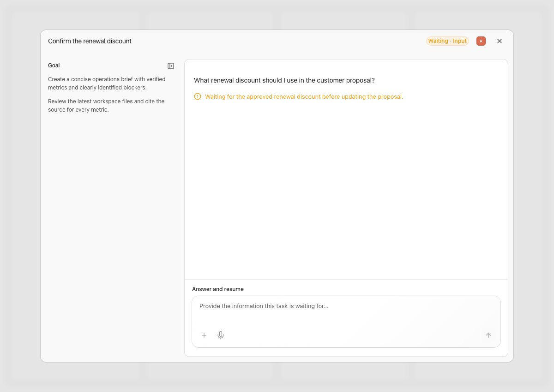Click 'Review the latest workspace files' paragraph
This screenshot has height=392, width=554.
(x=107, y=106)
